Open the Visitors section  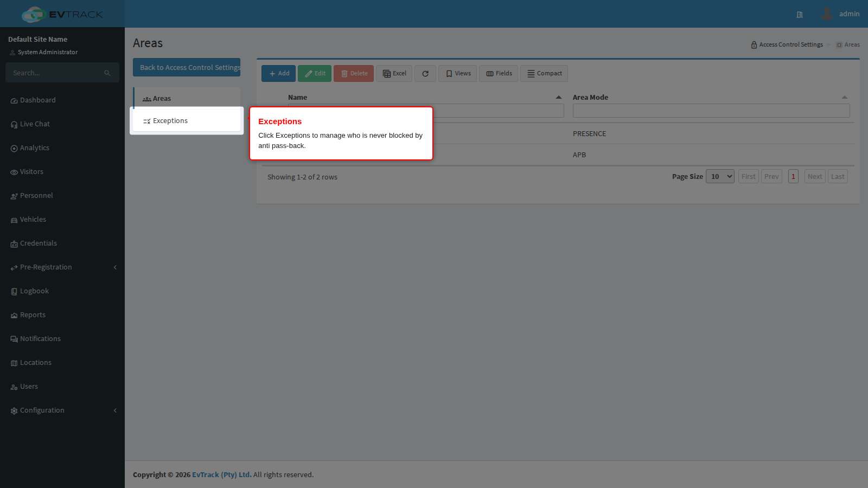point(62,172)
